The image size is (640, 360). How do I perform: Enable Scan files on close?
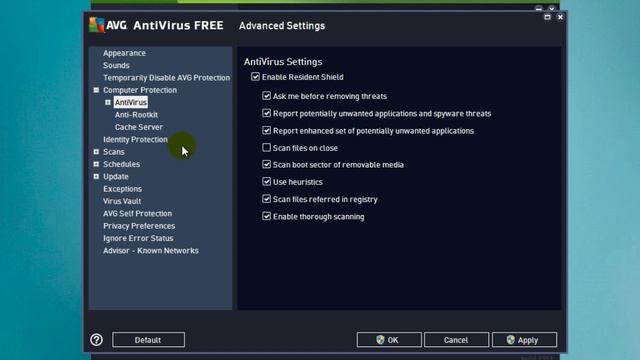(267, 147)
